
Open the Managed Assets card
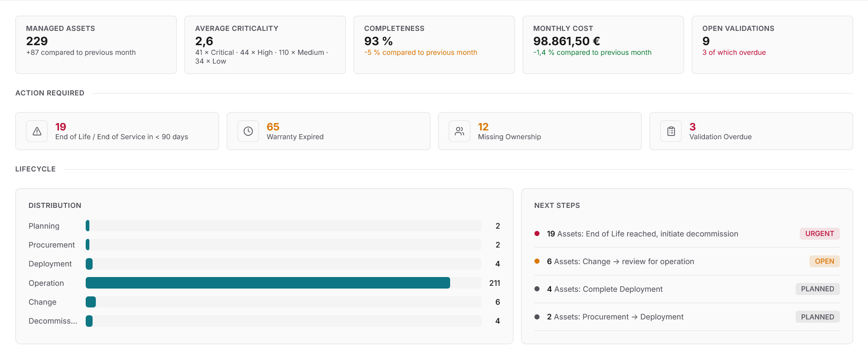96,45
